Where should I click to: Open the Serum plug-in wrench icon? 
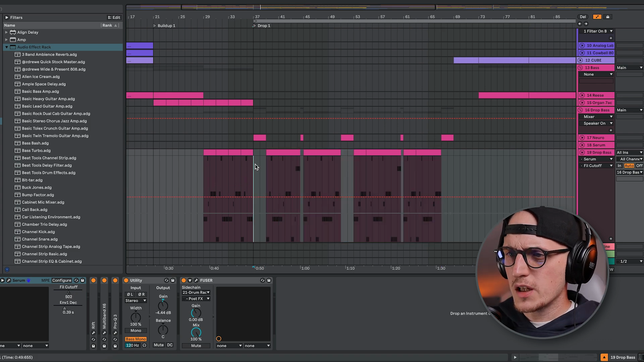[9, 280]
